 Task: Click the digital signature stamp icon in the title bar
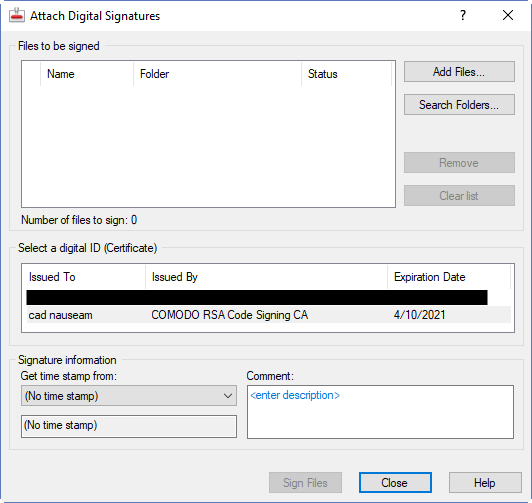point(17,15)
